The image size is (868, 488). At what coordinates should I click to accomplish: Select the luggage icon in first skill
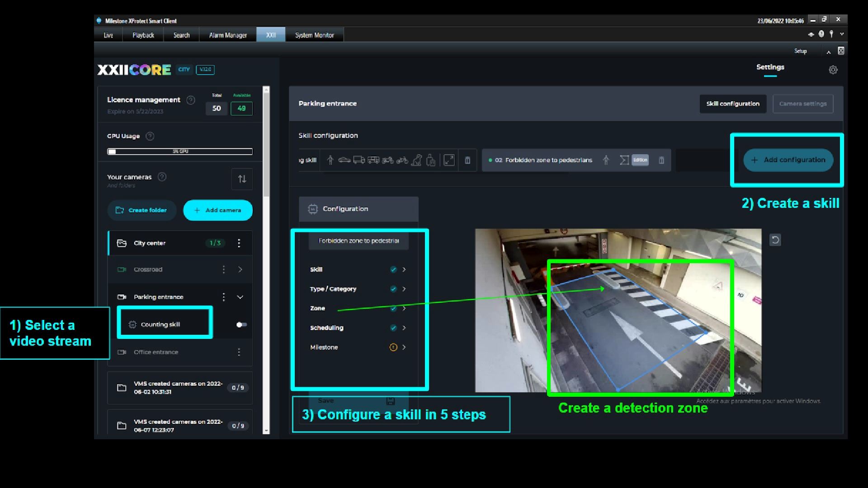(431, 160)
